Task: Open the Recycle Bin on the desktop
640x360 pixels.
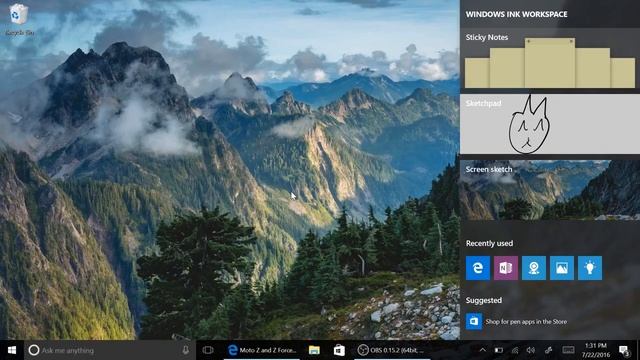Action: click(19, 20)
